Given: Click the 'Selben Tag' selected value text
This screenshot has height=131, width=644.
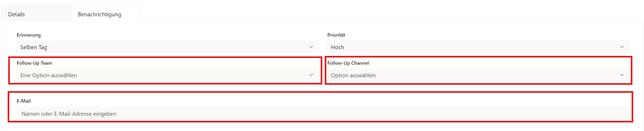Looking at the screenshot, I should click(33, 47).
